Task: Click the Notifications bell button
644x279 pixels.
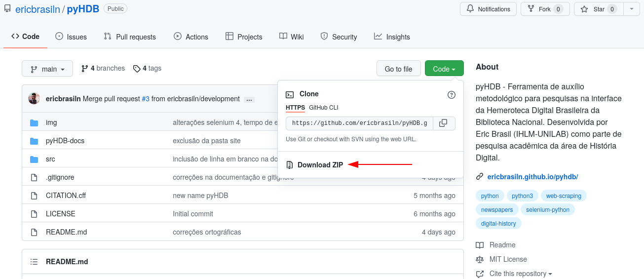Action: pos(489,9)
